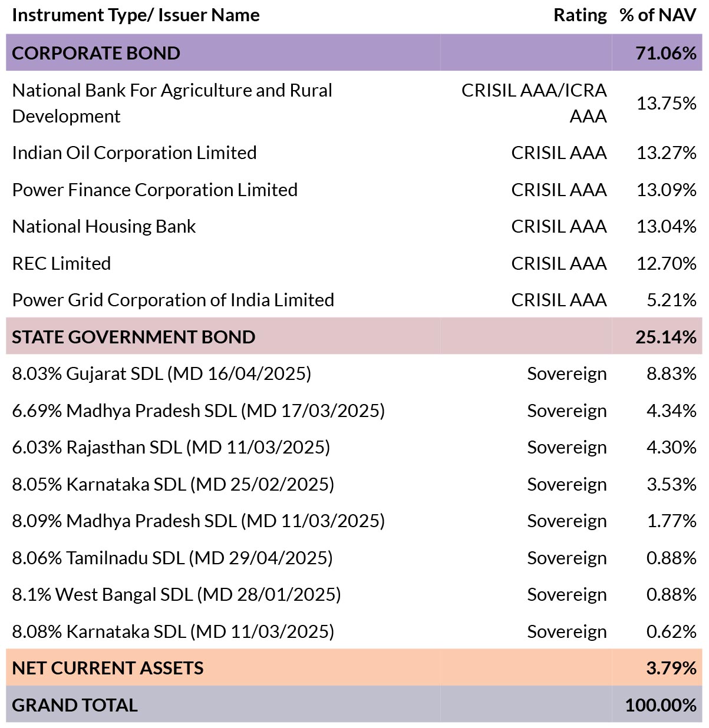Select the NET CURRENT ASSETS row

pos(354,668)
